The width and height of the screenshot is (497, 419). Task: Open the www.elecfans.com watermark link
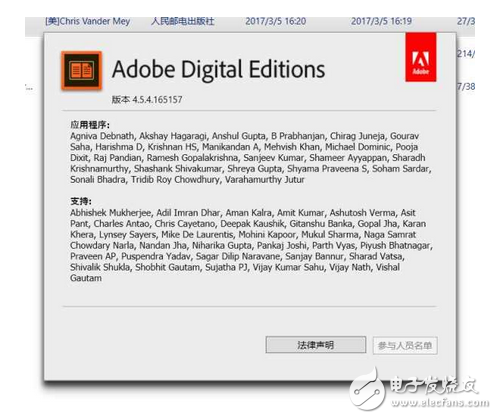[440, 402]
